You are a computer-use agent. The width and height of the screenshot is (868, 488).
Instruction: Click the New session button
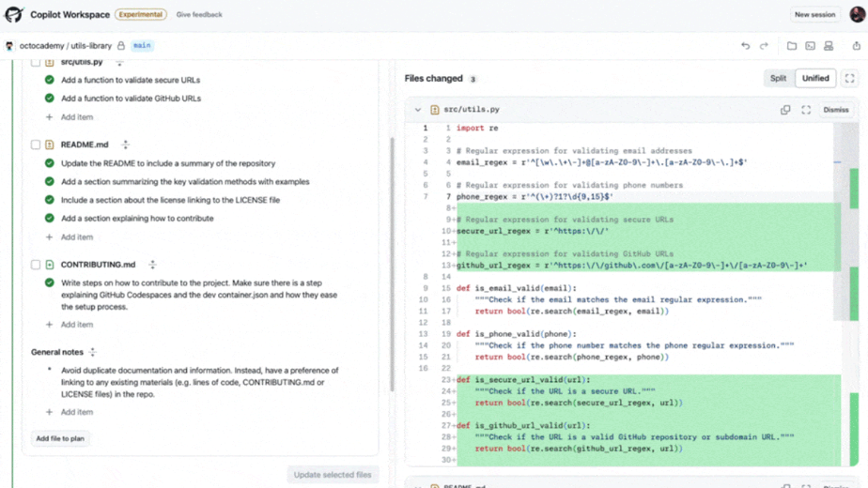coord(814,15)
